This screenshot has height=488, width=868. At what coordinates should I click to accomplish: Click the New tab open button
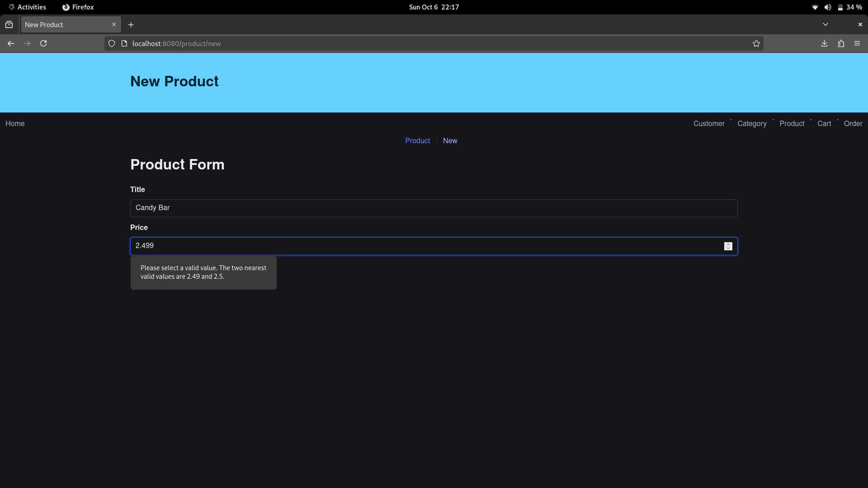click(131, 24)
